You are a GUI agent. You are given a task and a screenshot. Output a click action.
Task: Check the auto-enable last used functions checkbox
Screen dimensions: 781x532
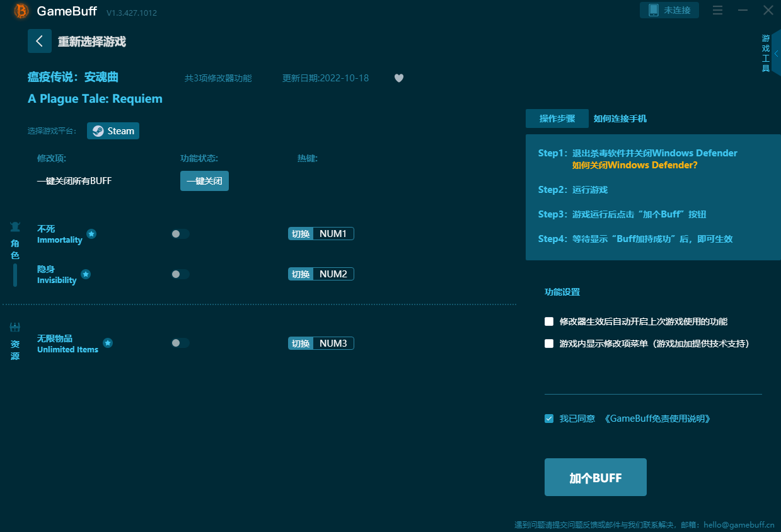pyautogui.click(x=549, y=321)
